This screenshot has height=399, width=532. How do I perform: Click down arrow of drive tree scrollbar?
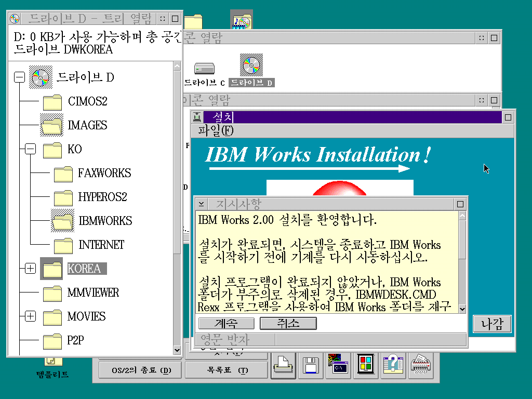click(177, 350)
